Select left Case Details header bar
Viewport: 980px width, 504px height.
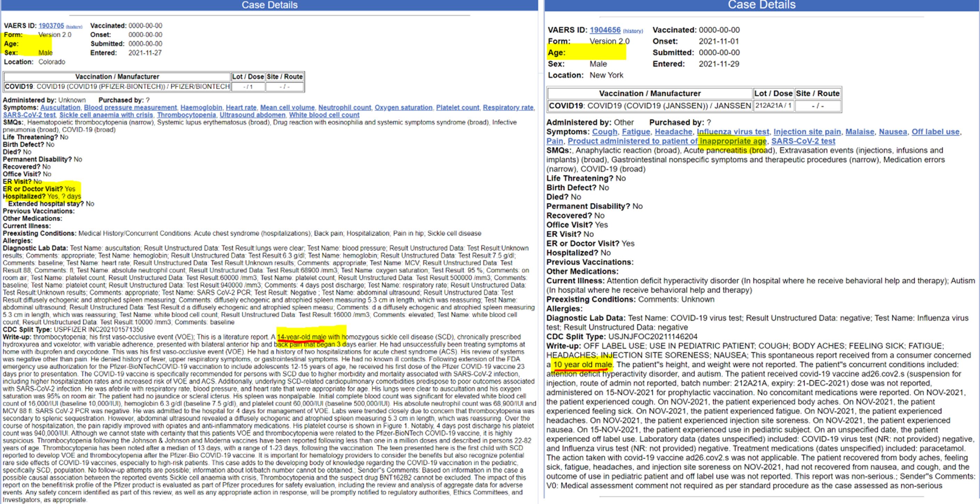270,5
